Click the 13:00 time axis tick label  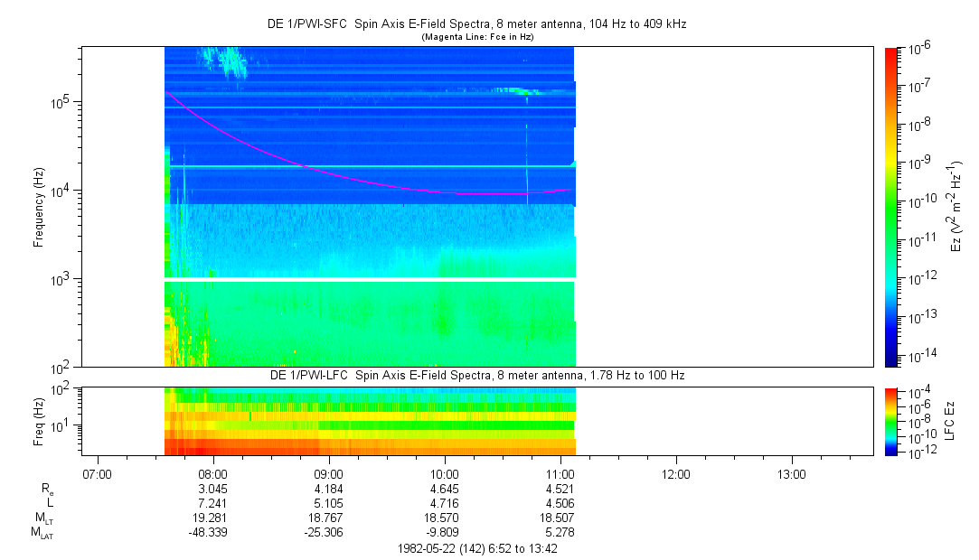point(791,473)
